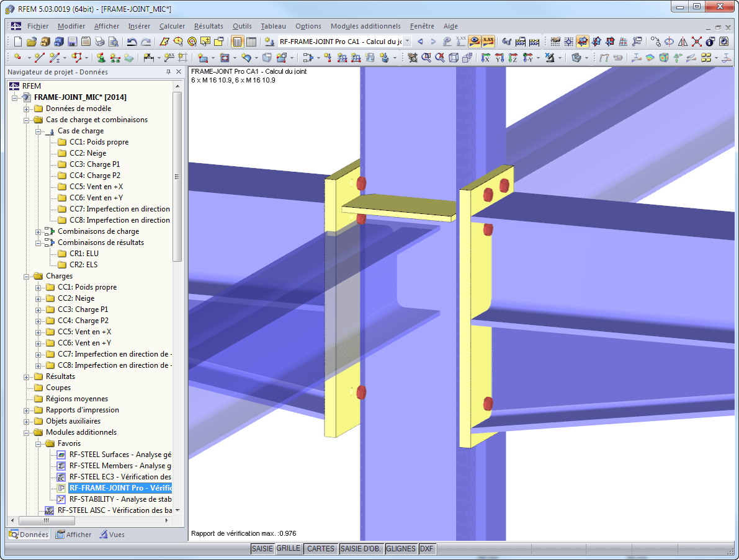This screenshot has width=739, height=560.
Task: Open the Calculer menu
Action: (x=172, y=26)
